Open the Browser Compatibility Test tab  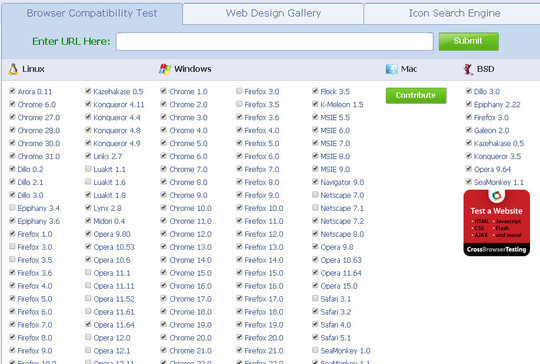click(x=92, y=13)
